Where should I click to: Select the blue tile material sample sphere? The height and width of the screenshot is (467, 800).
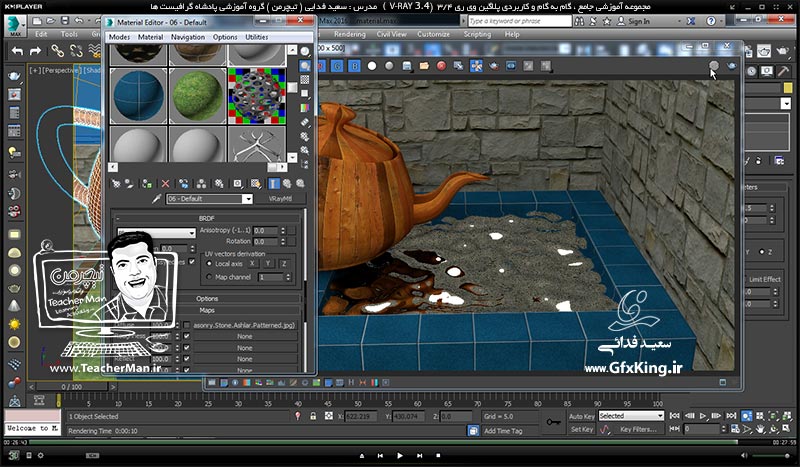coord(138,95)
